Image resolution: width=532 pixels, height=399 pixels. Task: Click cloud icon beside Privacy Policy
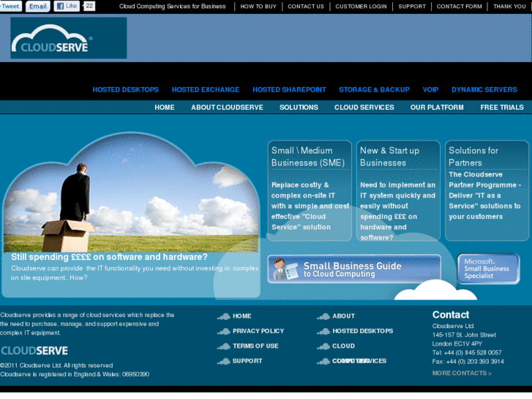click(224, 332)
